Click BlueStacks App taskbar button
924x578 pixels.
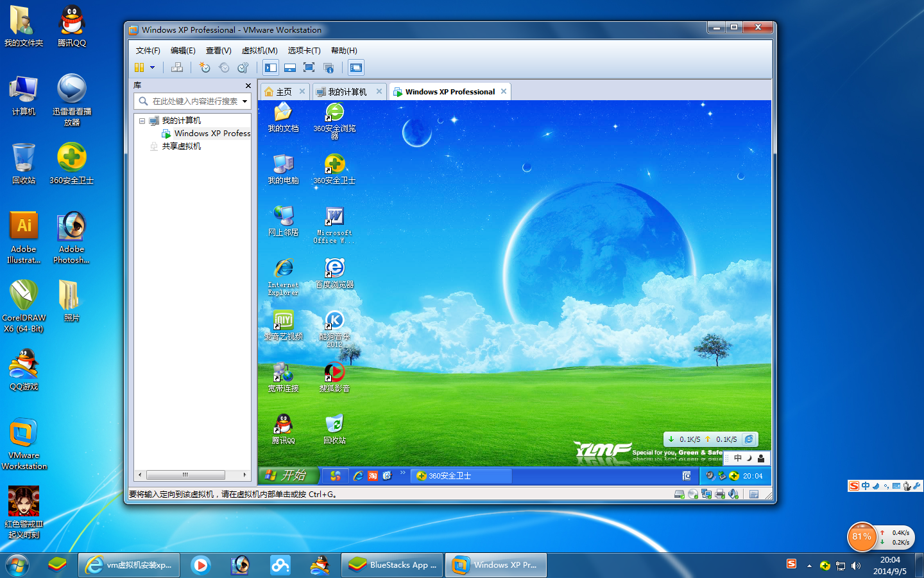click(x=392, y=565)
